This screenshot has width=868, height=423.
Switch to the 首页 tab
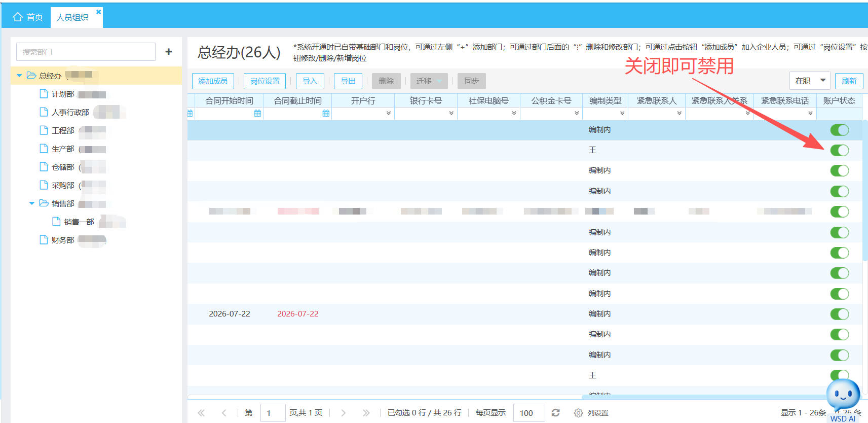point(28,17)
